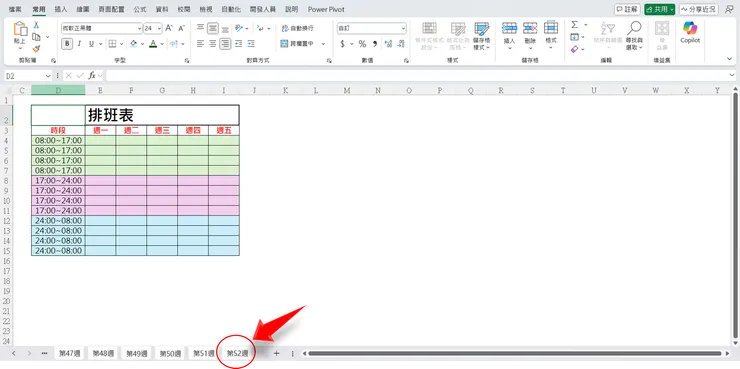Expand the Name Box D2 dropdown
The width and height of the screenshot is (740, 369).
point(48,75)
